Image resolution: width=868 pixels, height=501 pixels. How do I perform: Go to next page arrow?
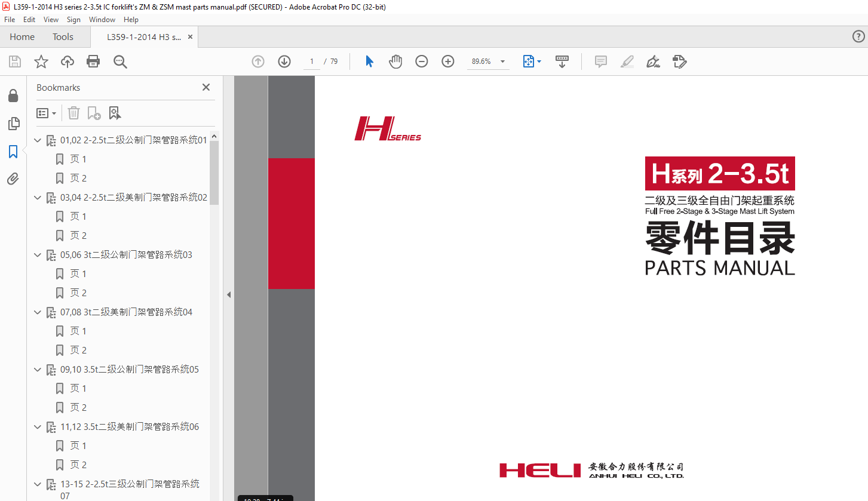[x=284, y=62]
